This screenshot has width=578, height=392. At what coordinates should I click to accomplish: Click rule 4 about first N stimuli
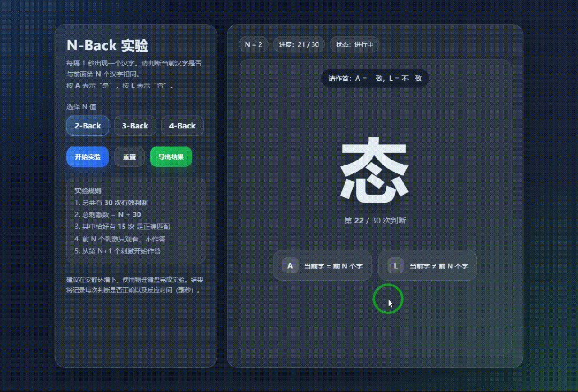(x=120, y=239)
